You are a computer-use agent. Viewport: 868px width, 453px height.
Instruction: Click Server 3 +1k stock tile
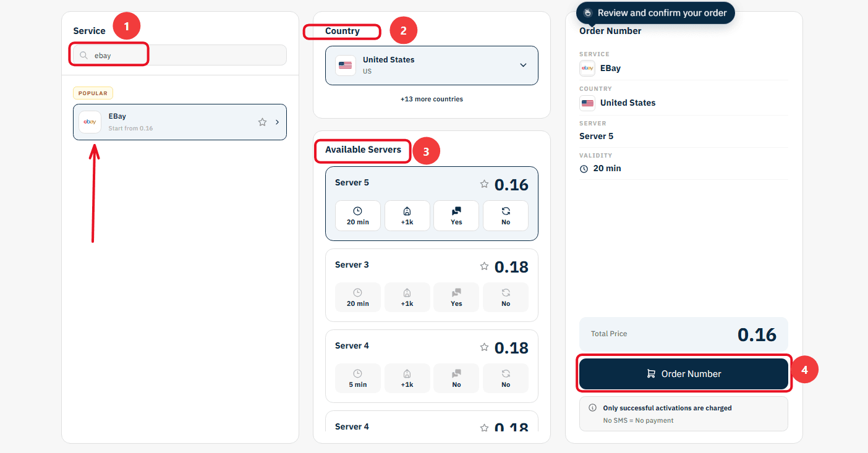[407, 297]
